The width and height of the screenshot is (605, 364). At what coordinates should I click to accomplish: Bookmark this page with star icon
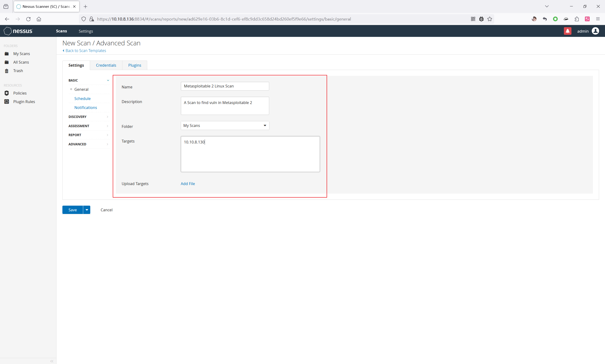490,19
